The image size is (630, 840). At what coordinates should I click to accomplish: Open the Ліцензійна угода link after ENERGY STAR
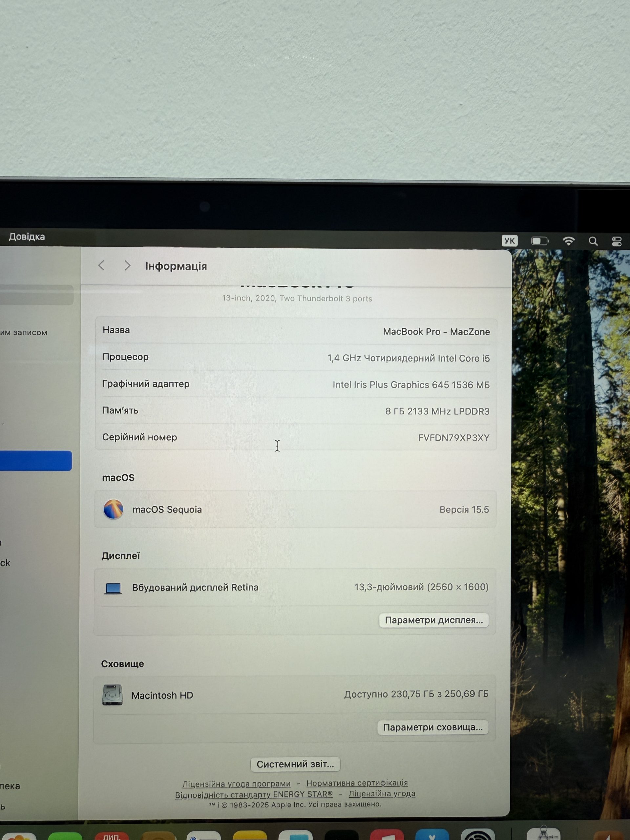point(382,794)
